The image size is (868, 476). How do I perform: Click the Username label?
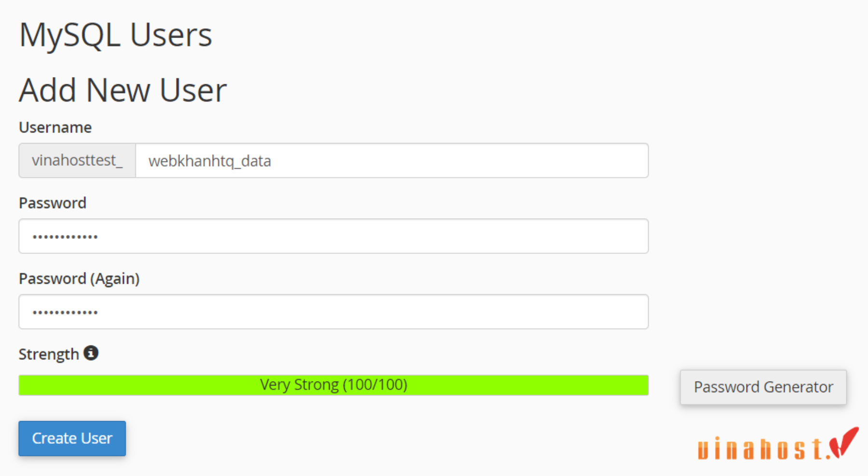pyautogui.click(x=55, y=127)
